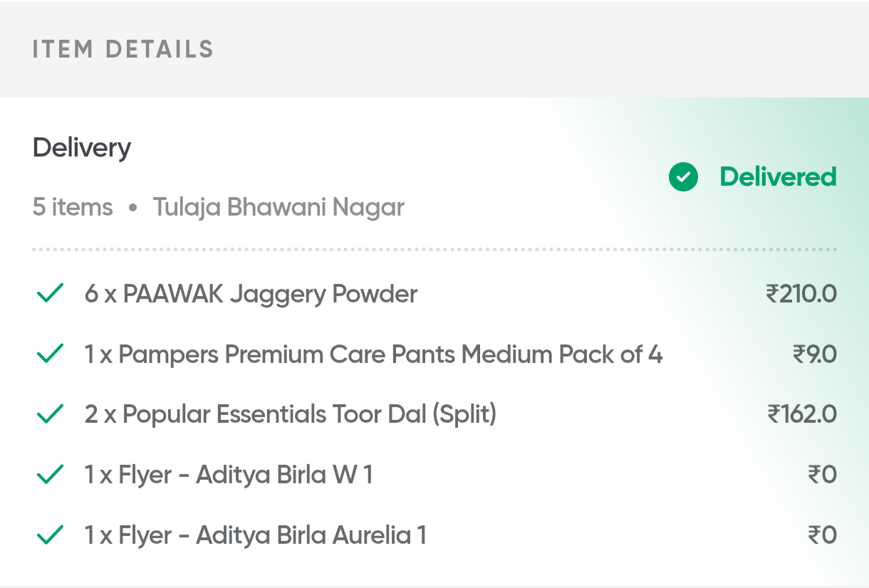Click the Delivery heading
The image size is (869, 588).
82,148
